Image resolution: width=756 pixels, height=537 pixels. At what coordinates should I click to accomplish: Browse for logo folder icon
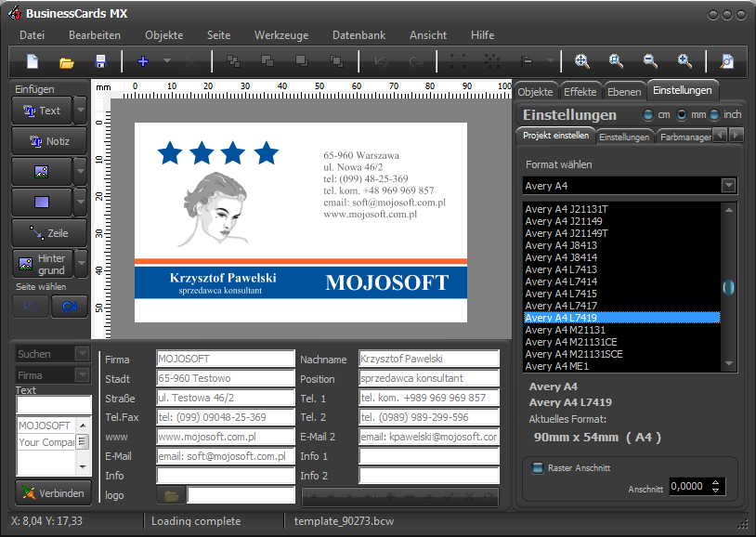[x=171, y=495]
